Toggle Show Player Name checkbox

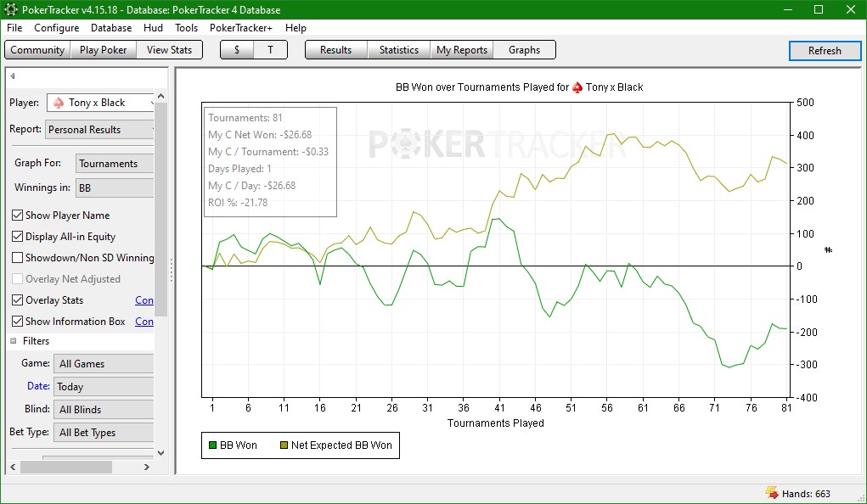17,215
